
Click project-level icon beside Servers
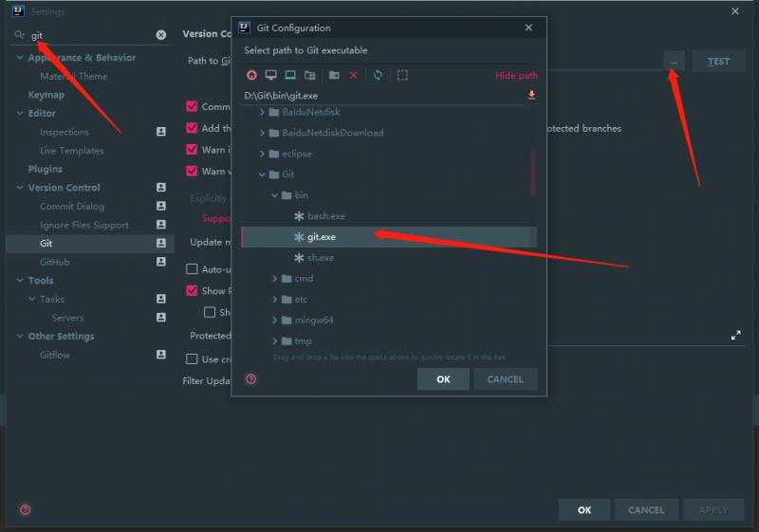(x=161, y=318)
